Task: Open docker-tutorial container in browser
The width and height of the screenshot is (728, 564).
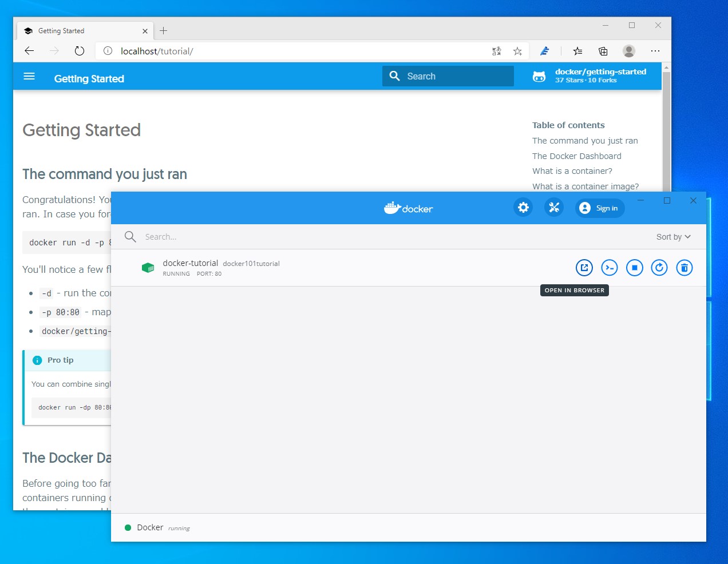Action: point(584,268)
